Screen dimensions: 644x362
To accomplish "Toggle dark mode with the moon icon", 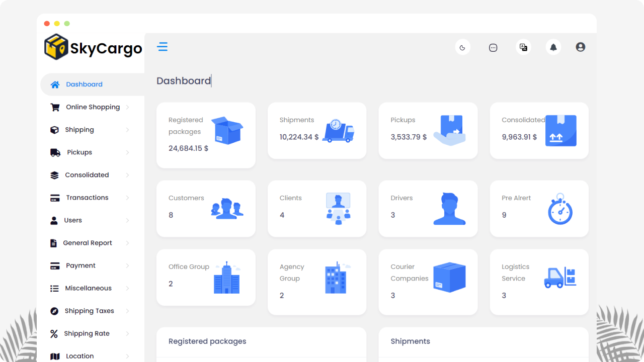I will point(462,48).
